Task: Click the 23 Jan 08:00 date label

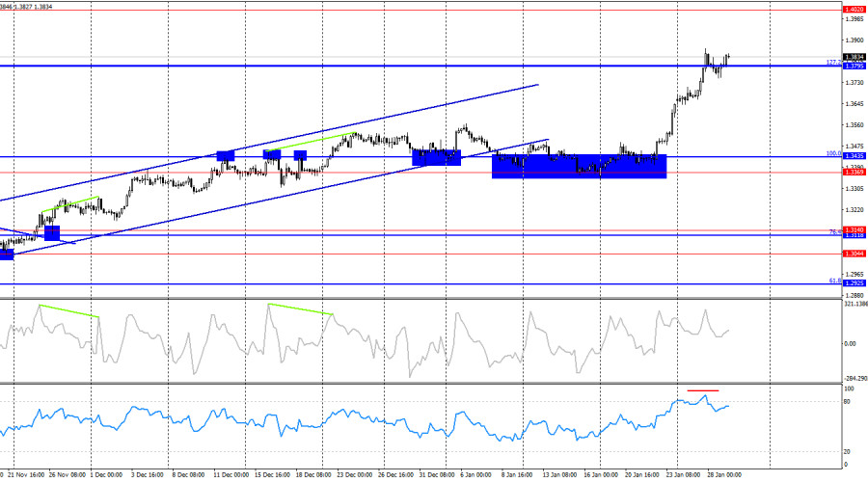Action: (x=686, y=475)
